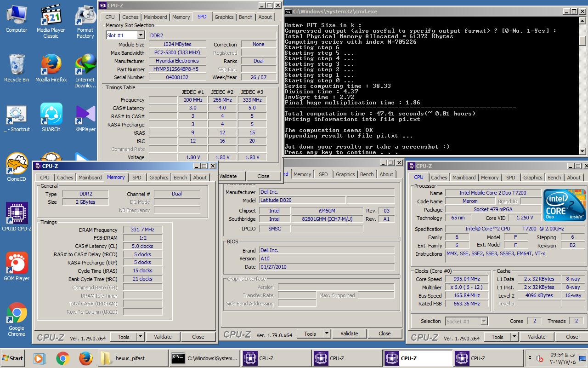Open the '_ - Shortcut' desktop icon

[17, 119]
